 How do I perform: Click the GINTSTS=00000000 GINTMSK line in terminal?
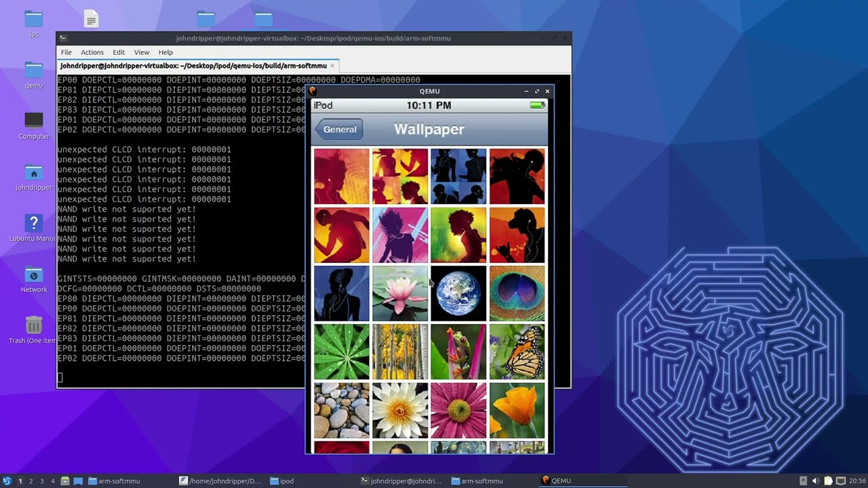point(182,279)
